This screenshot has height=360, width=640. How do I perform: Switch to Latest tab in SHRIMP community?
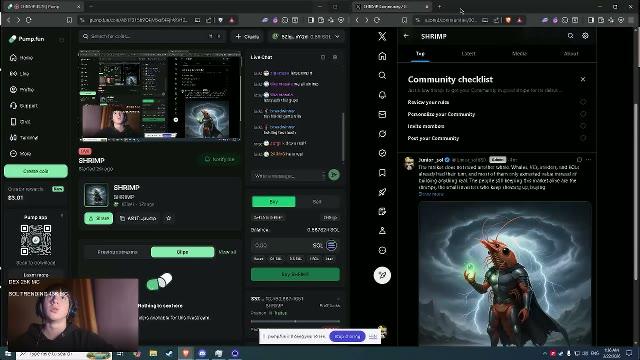pyautogui.click(x=469, y=53)
